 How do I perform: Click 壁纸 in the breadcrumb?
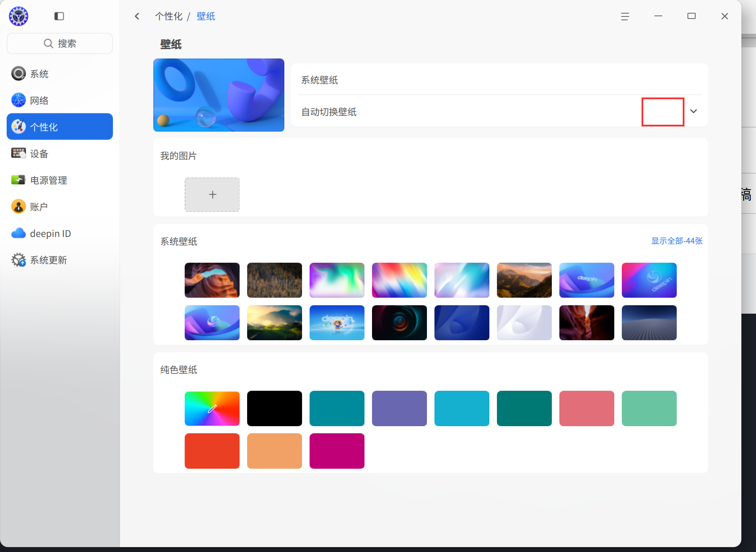click(x=206, y=16)
